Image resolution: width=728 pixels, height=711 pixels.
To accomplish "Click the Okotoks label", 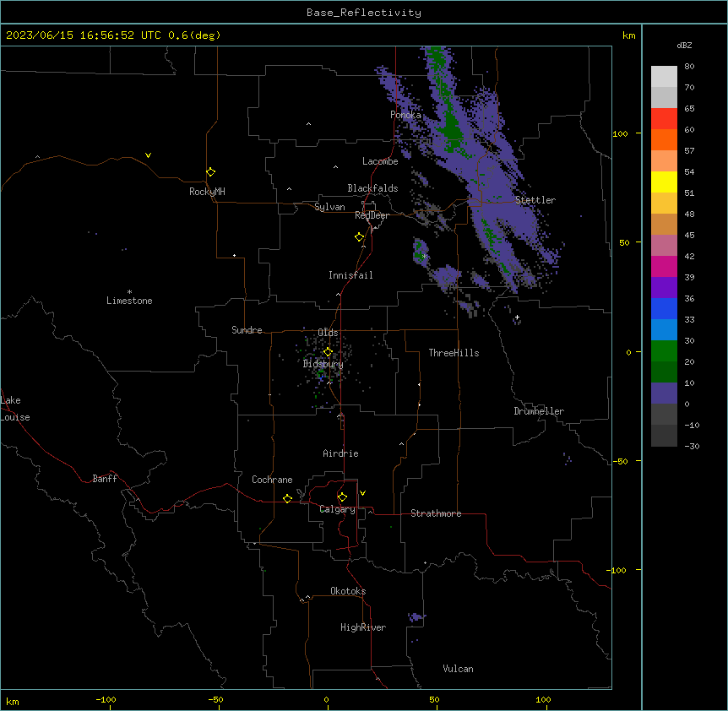I will pos(348,591).
